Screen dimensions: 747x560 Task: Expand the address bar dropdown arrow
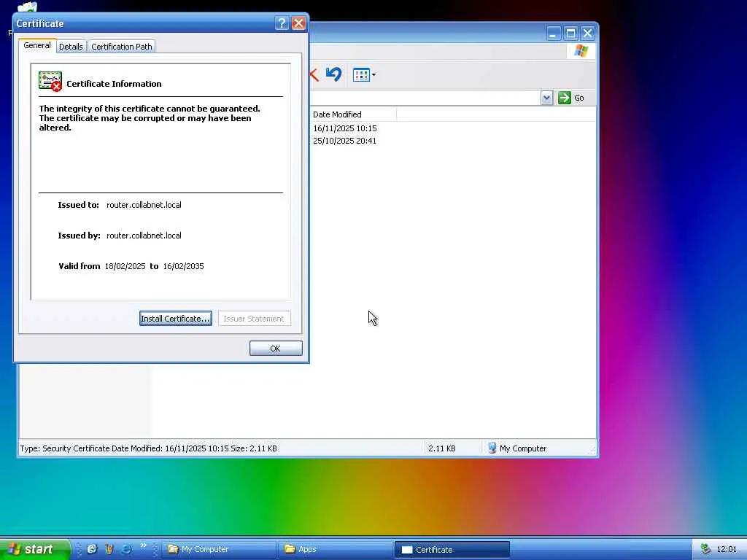[x=546, y=98]
